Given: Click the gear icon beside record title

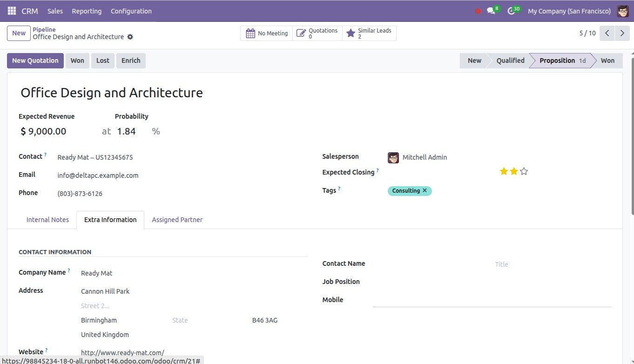Looking at the screenshot, I should (x=130, y=37).
